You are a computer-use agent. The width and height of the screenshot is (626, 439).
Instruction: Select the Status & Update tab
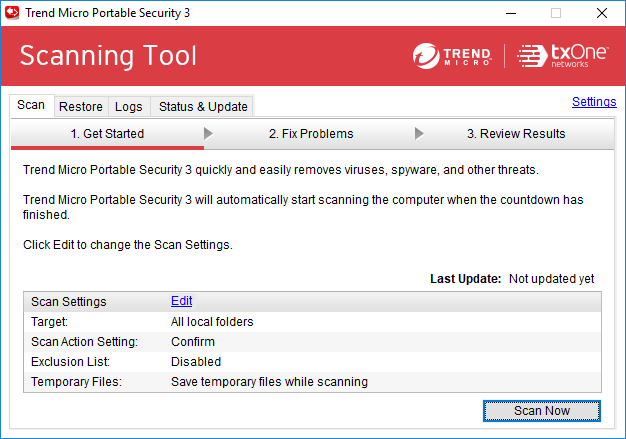pos(203,106)
